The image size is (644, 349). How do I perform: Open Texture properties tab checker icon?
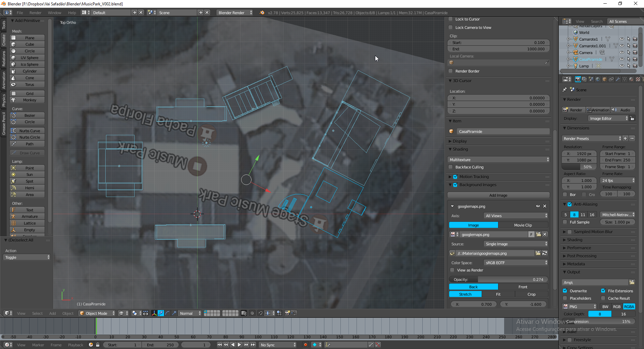pos(638,79)
